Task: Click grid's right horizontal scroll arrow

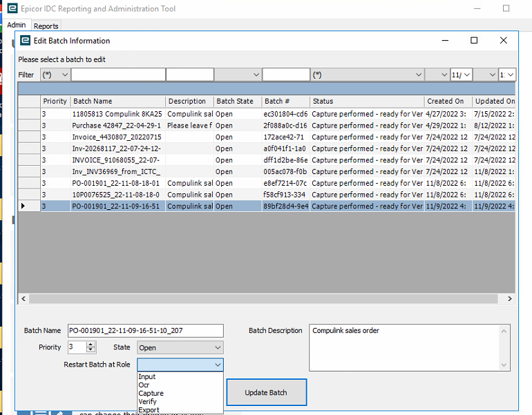Action: (x=510, y=299)
